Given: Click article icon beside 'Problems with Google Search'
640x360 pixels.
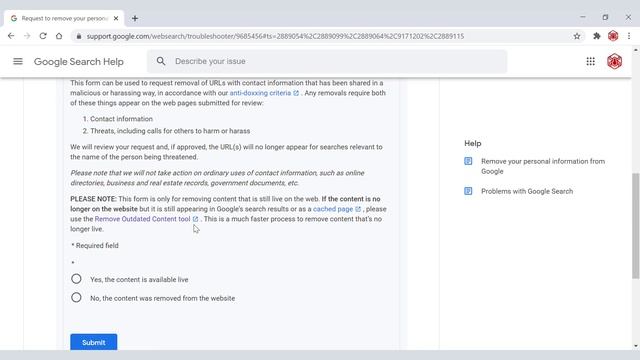Looking at the screenshot, I should [468, 191].
